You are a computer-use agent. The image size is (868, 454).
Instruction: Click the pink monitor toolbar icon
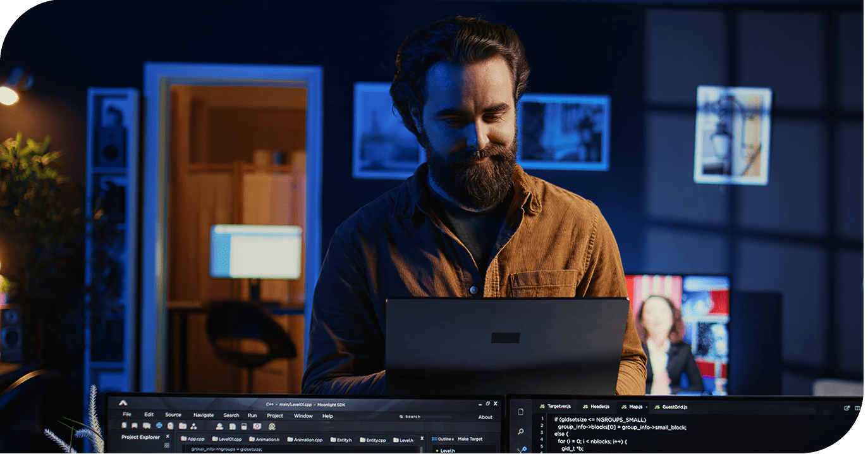(x=257, y=426)
